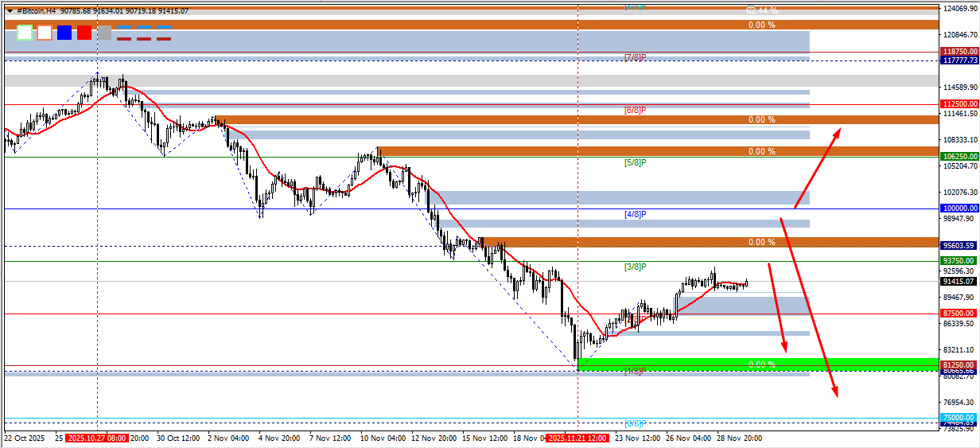Image resolution: width=980 pixels, height=448 pixels.
Task: Click the solid blue square button
Action: coord(64,33)
